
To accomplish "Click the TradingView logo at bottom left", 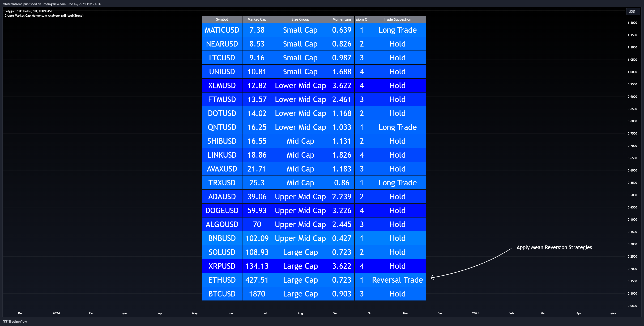I will tap(15, 321).
